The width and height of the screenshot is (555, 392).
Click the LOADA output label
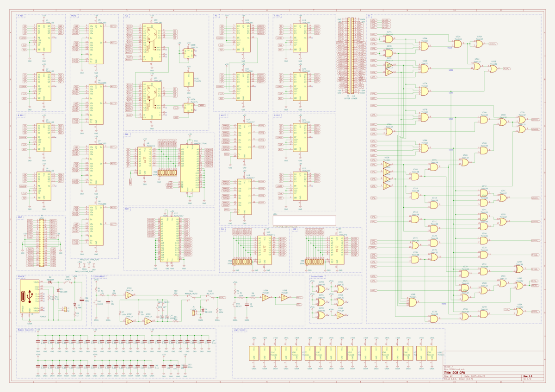[536, 119]
